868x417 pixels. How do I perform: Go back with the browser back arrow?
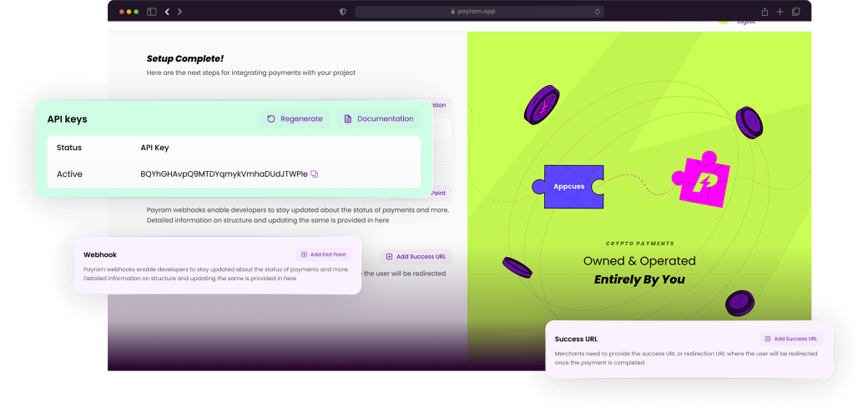point(167,12)
